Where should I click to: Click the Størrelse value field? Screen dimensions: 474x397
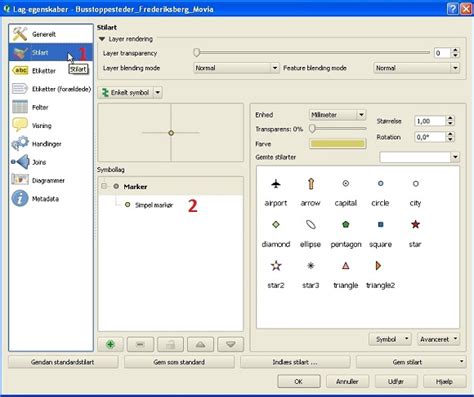430,121
